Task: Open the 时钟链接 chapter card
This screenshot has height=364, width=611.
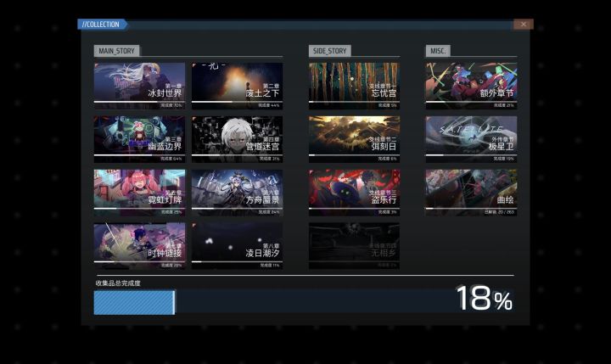Action: click(x=139, y=246)
